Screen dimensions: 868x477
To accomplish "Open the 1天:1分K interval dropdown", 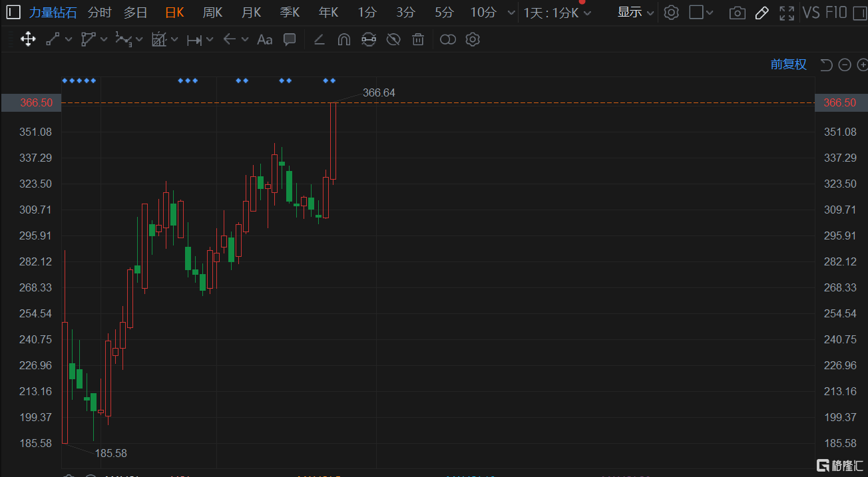I will click(556, 13).
